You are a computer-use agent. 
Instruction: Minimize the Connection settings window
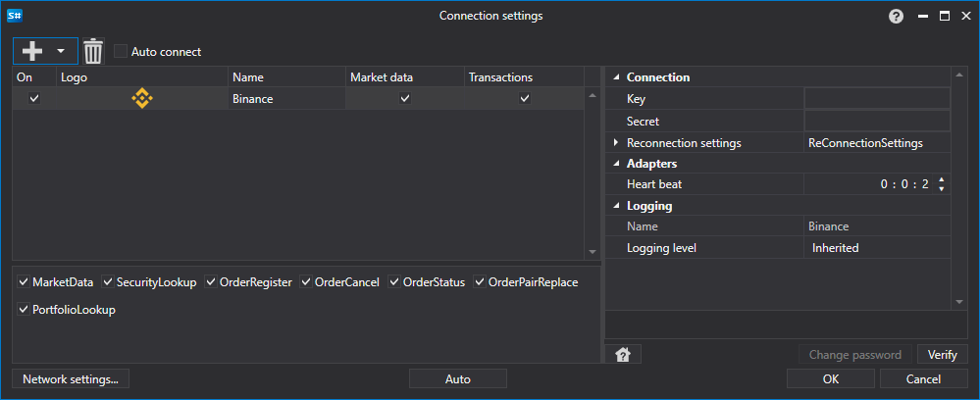(x=923, y=17)
